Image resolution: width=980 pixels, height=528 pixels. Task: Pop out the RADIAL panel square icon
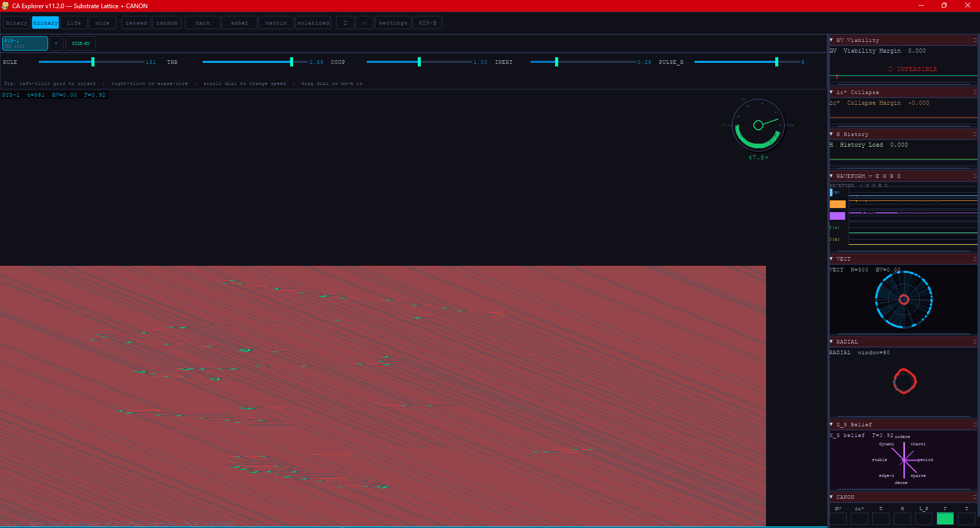tap(974, 341)
